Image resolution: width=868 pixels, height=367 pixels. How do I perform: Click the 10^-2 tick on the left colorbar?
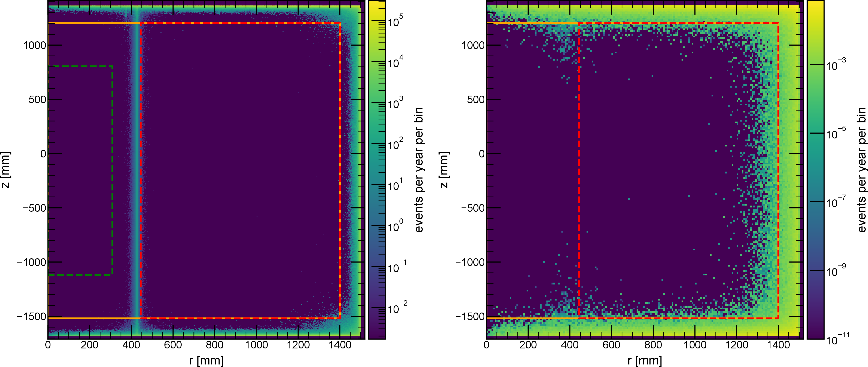[x=398, y=307]
